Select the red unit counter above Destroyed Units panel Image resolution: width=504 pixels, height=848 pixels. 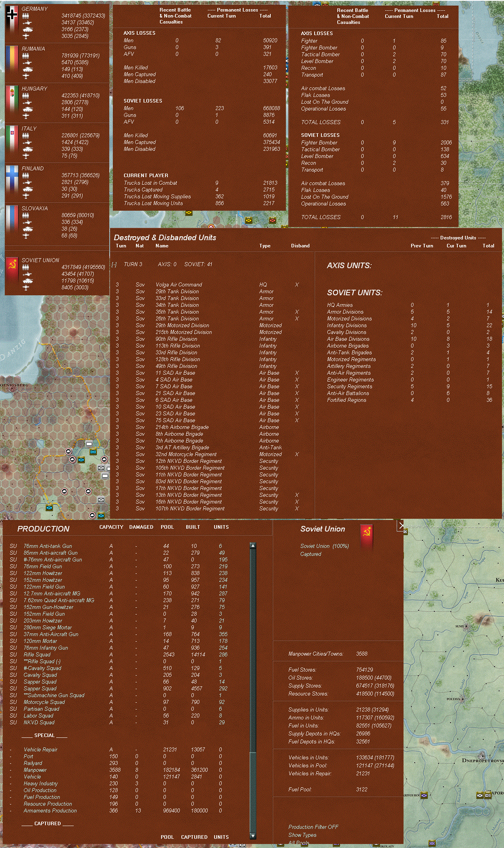(272, 220)
